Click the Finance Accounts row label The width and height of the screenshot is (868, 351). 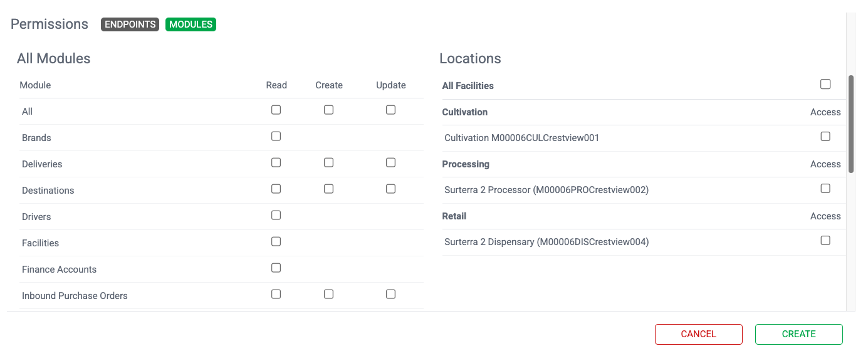tap(59, 270)
